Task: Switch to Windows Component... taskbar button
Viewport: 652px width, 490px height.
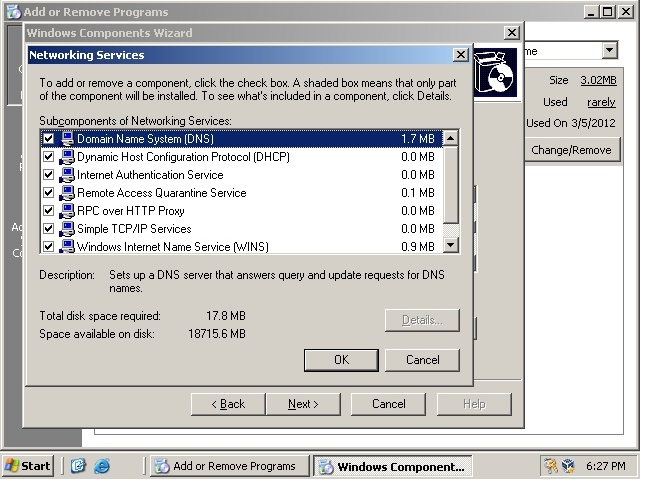Action: point(393,466)
